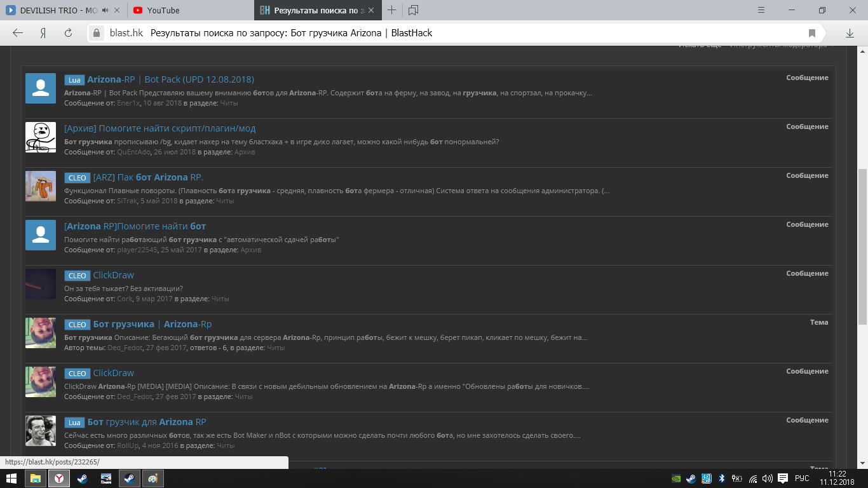Open a new browser tab
Viewport: 868px width, 488px height.
tap(392, 10)
